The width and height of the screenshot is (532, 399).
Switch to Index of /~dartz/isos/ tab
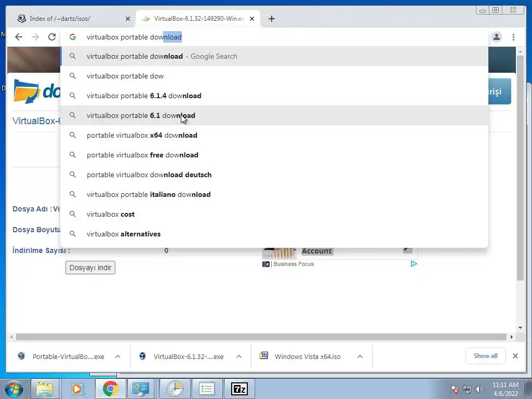(x=73, y=19)
